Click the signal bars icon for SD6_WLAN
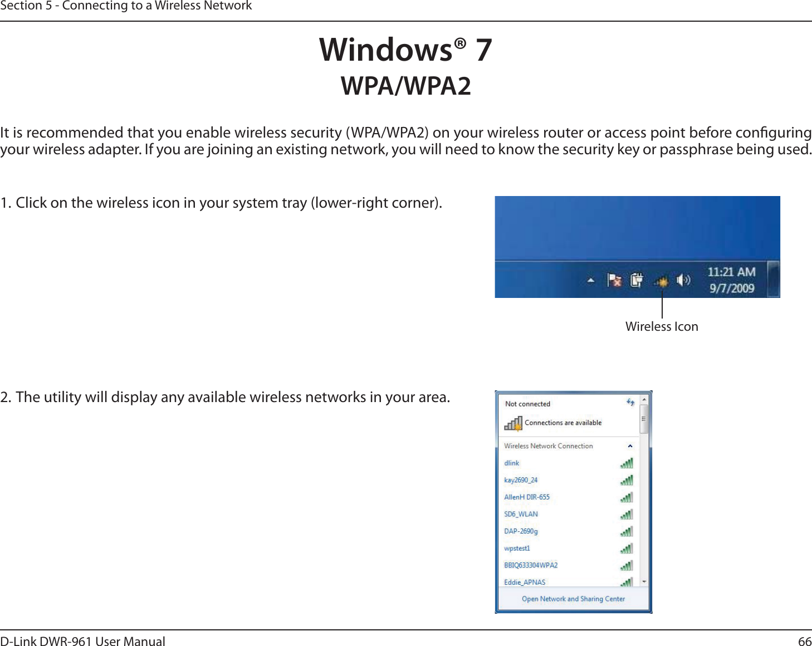812x646 pixels. click(627, 514)
